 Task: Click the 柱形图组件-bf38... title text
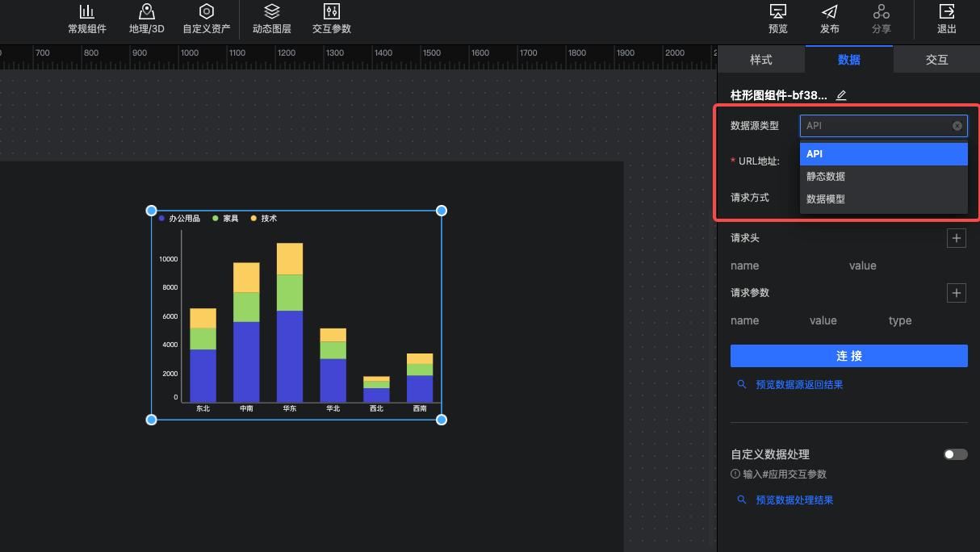pyautogui.click(x=779, y=95)
